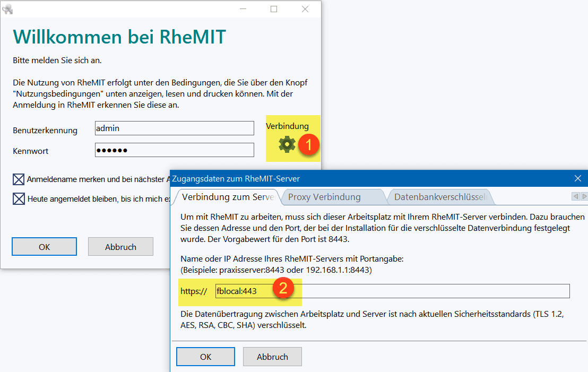Close the Willkommen bei RheMIT window
This screenshot has width=588, height=372.
(305, 9)
